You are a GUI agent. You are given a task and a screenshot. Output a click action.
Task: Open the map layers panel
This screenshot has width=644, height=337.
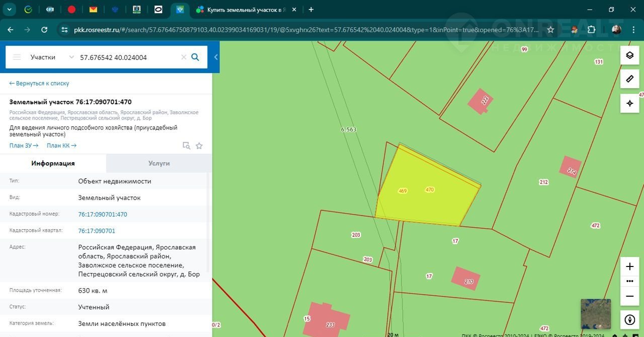pos(629,55)
